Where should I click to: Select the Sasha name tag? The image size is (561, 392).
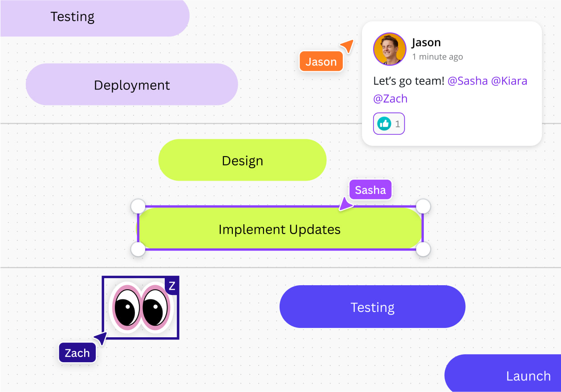[370, 190]
